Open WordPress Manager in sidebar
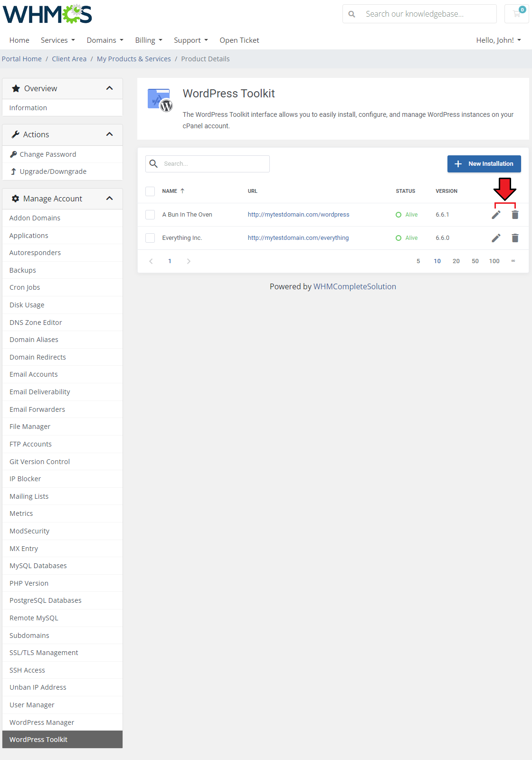The image size is (532, 760). [63, 722]
